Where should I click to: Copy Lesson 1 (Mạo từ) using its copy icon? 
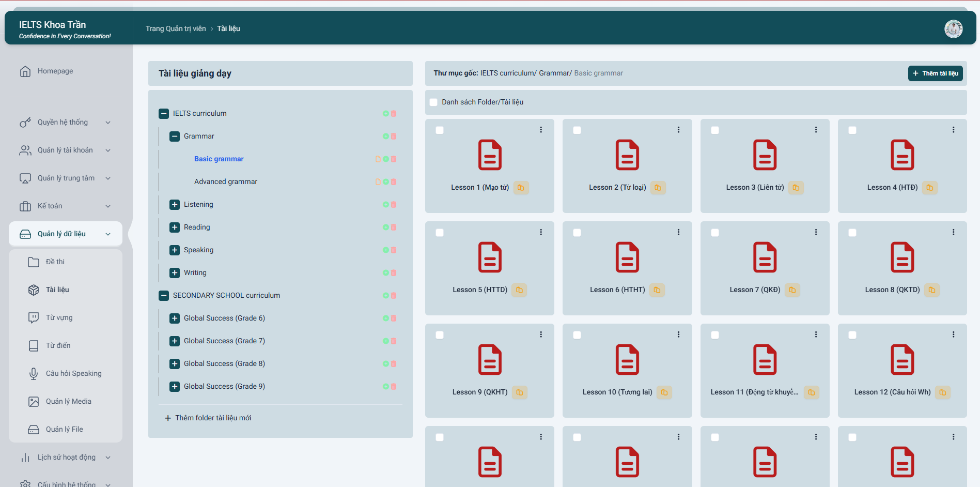coord(521,188)
